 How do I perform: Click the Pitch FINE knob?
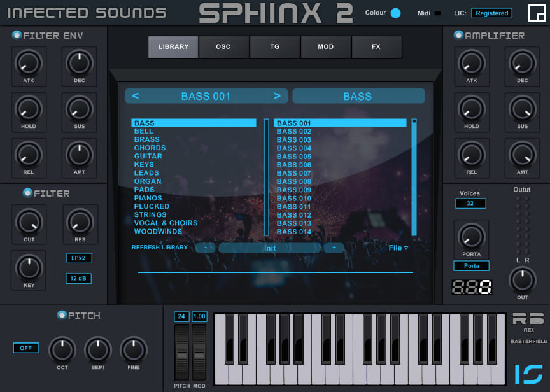click(133, 350)
